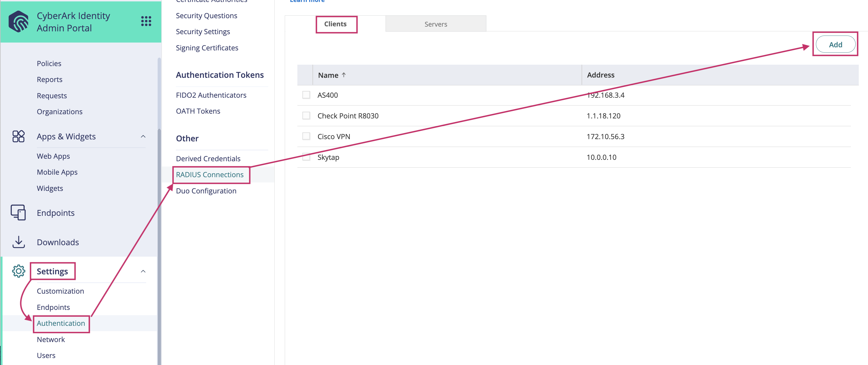Switch to the Servers tab

tap(435, 24)
